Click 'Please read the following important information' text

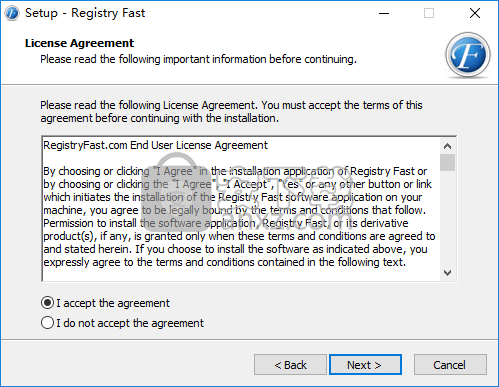coord(198,59)
